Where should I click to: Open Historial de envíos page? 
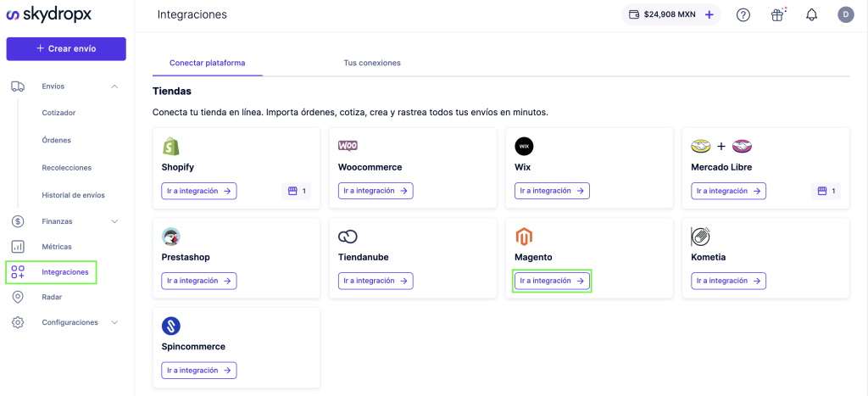73,195
